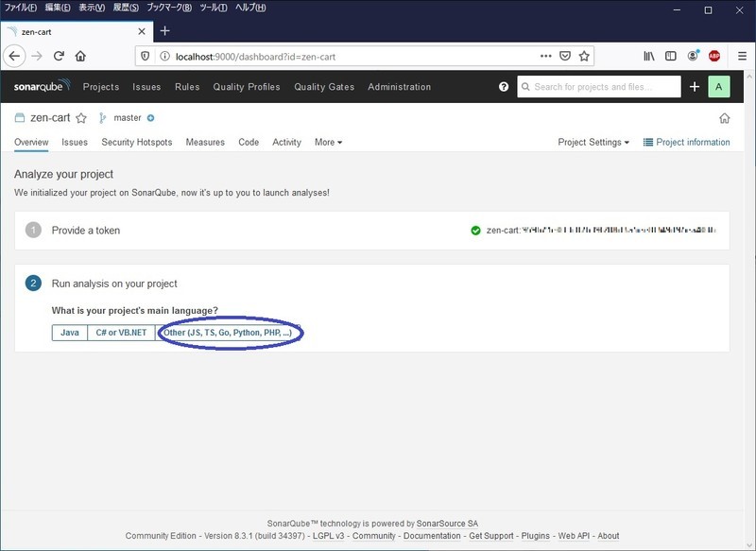Reload the page with refresh icon

tap(59, 57)
